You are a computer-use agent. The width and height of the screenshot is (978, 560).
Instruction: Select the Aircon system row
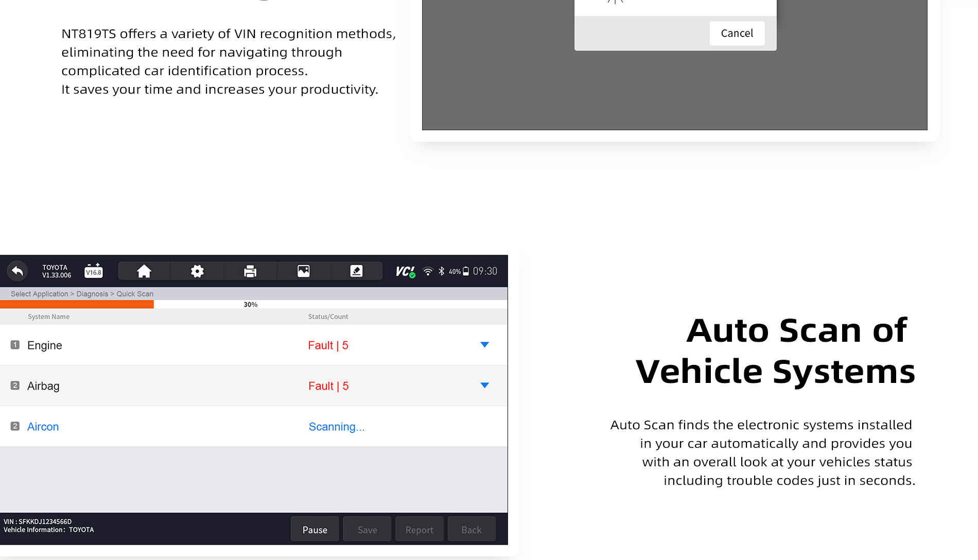43,427
